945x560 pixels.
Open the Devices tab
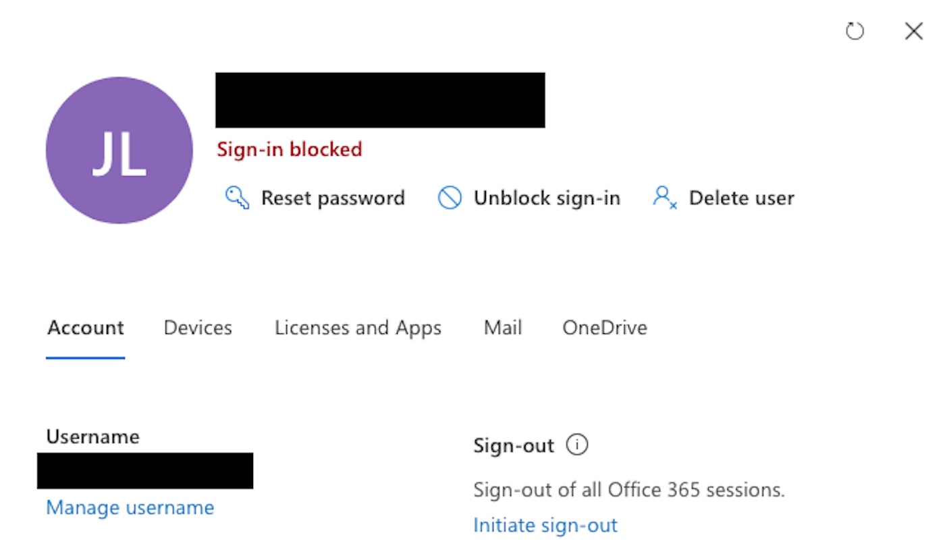click(198, 328)
